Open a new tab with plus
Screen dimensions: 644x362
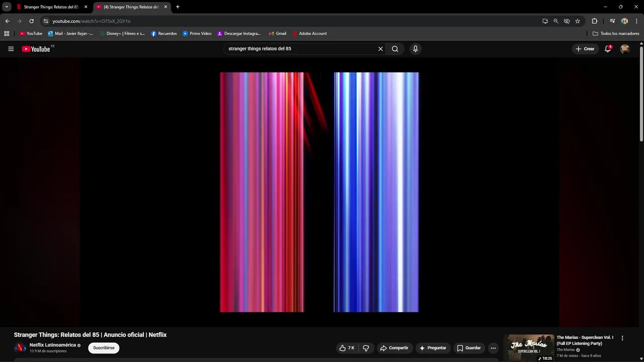(x=178, y=7)
